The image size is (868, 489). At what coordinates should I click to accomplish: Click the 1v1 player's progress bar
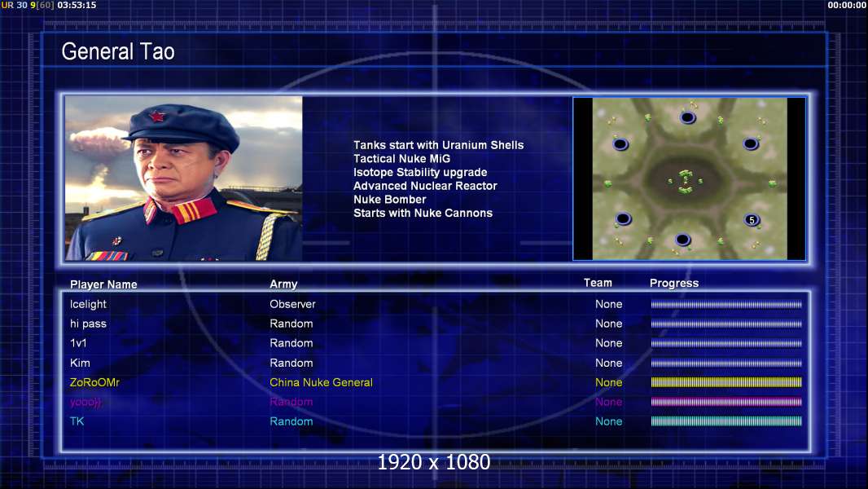[x=726, y=343]
